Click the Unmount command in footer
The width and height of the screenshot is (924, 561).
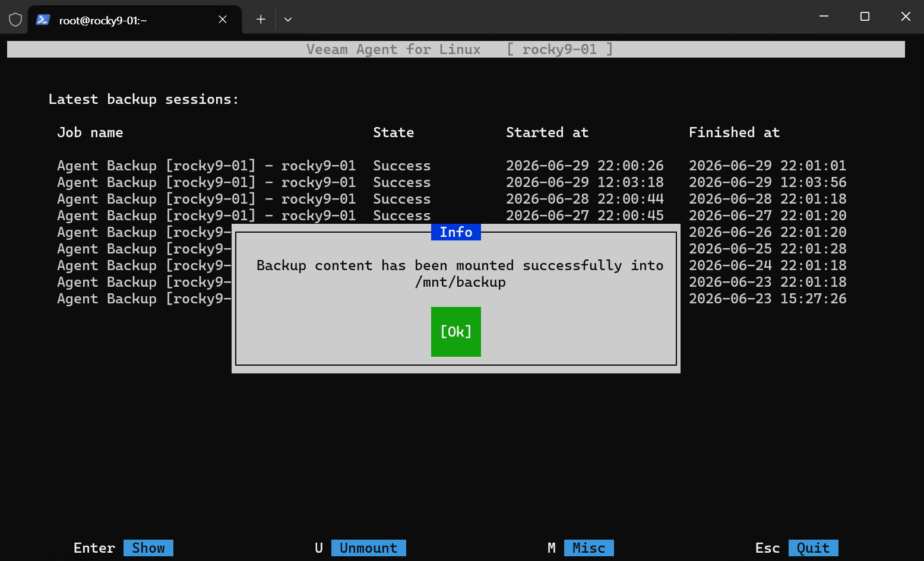[x=369, y=548]
